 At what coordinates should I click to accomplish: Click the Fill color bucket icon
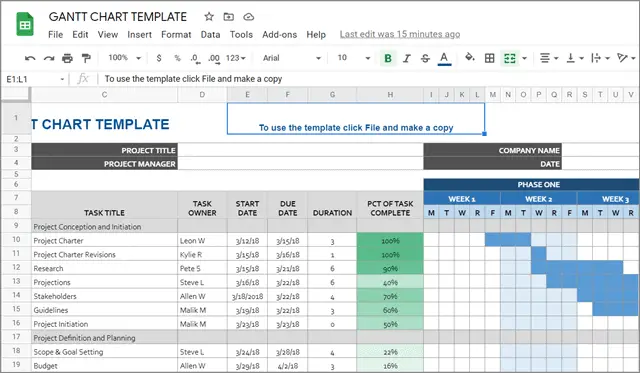pyautogui.click(x=470, y=58)
